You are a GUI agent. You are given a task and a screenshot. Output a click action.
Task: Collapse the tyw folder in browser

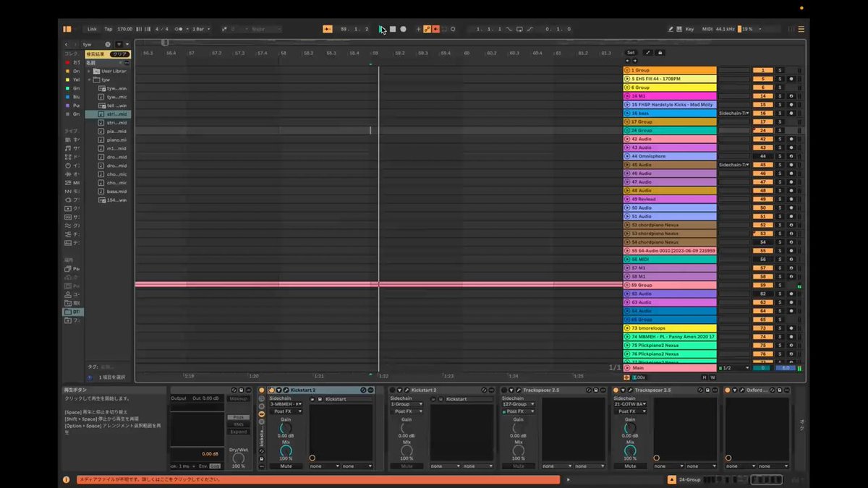89,80
